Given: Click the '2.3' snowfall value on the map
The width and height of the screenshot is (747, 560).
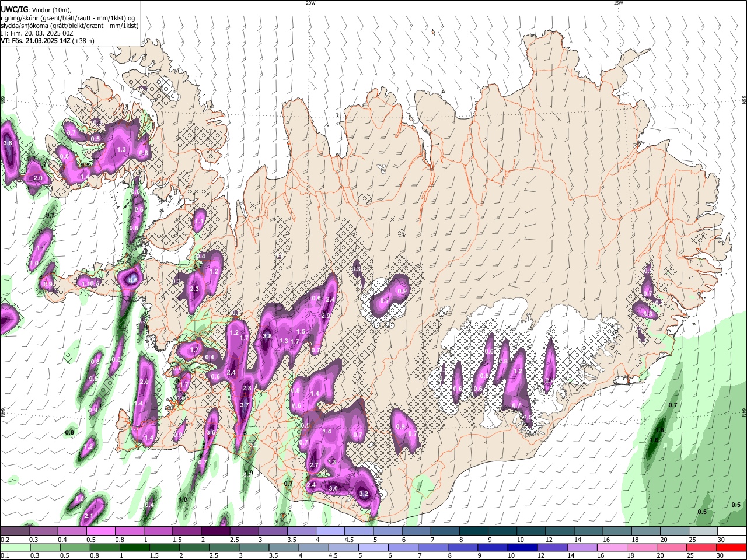Looking at the screenshot, I should pos(194,289).
